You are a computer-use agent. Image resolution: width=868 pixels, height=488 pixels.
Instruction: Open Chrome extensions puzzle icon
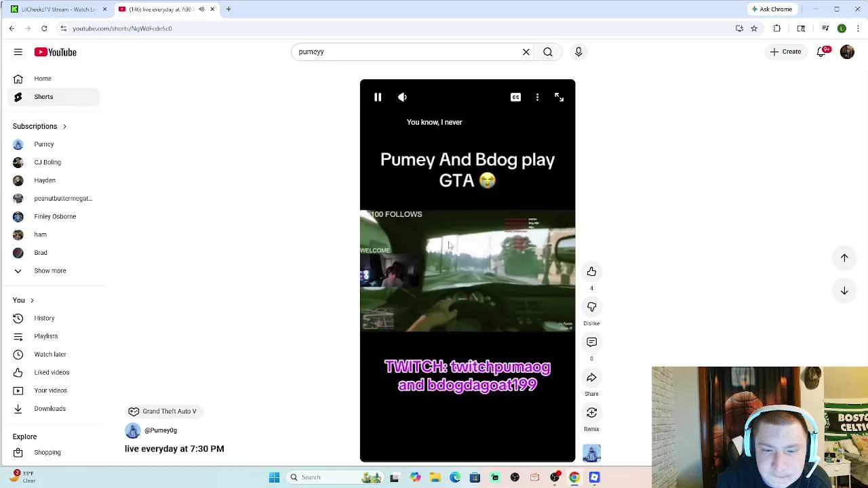pyautogui.click(x=777, y=28)
